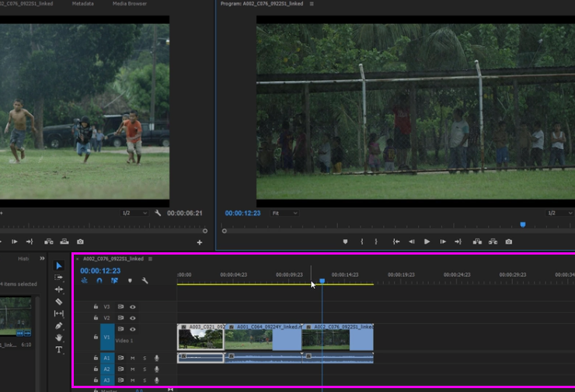Hide track V3 with eye icon

tap(133, 307)
